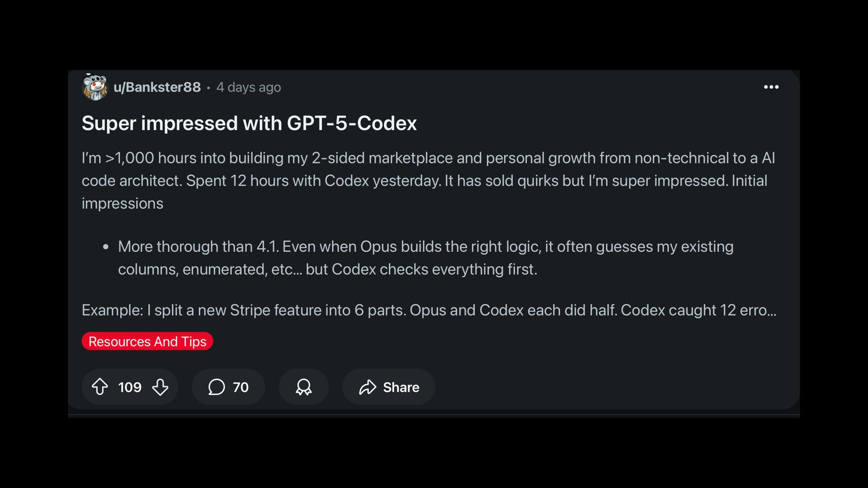Click the share arrow icon
This screenshot has width=868, height=488.
[x=368, y=387]
